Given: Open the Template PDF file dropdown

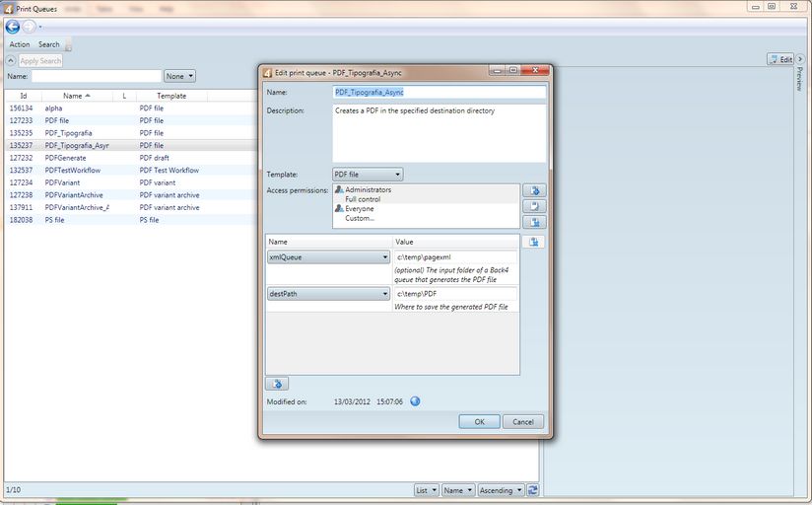Looking at the screenshot, I should (368, 175).
